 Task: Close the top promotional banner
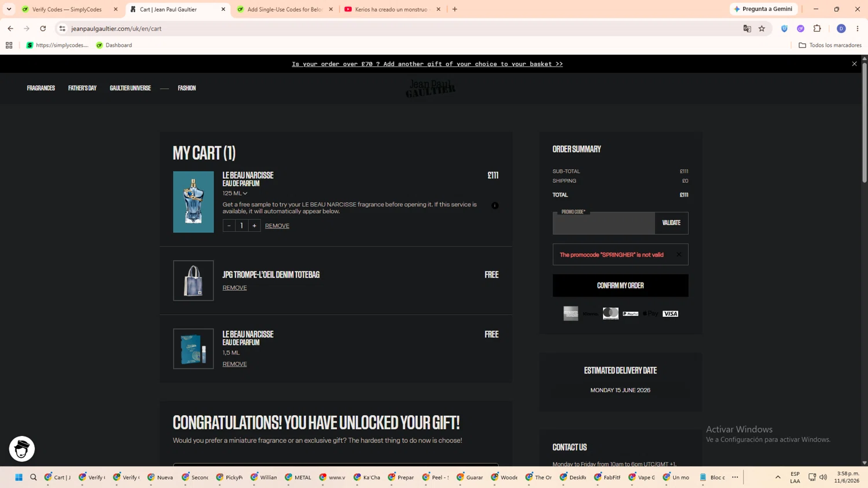854,64
